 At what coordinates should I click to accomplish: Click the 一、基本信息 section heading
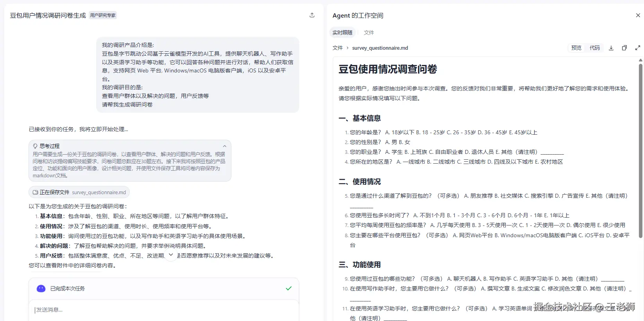pos(360,118)
